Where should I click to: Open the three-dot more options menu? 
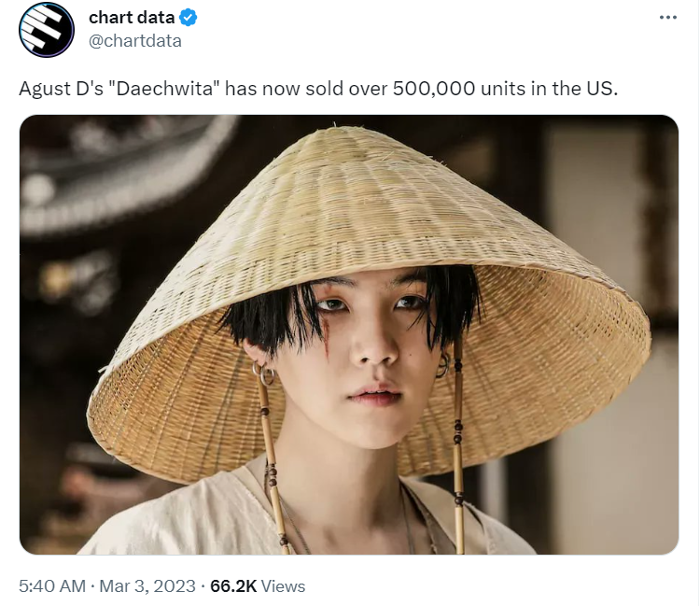[x=668, y=18]
